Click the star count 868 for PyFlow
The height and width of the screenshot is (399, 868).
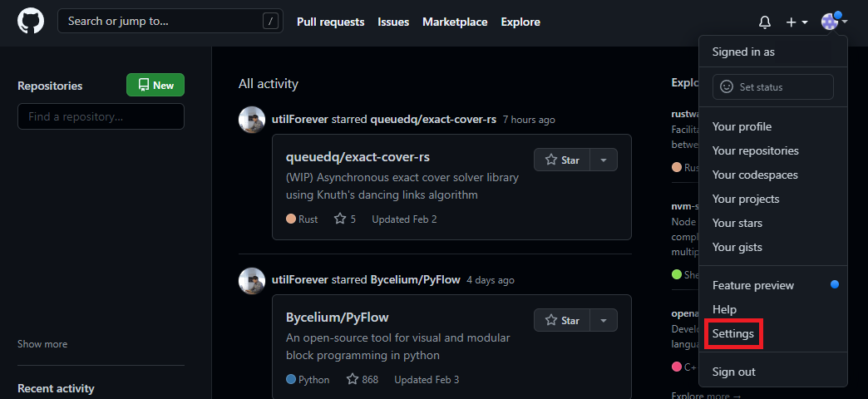point(362,380)
